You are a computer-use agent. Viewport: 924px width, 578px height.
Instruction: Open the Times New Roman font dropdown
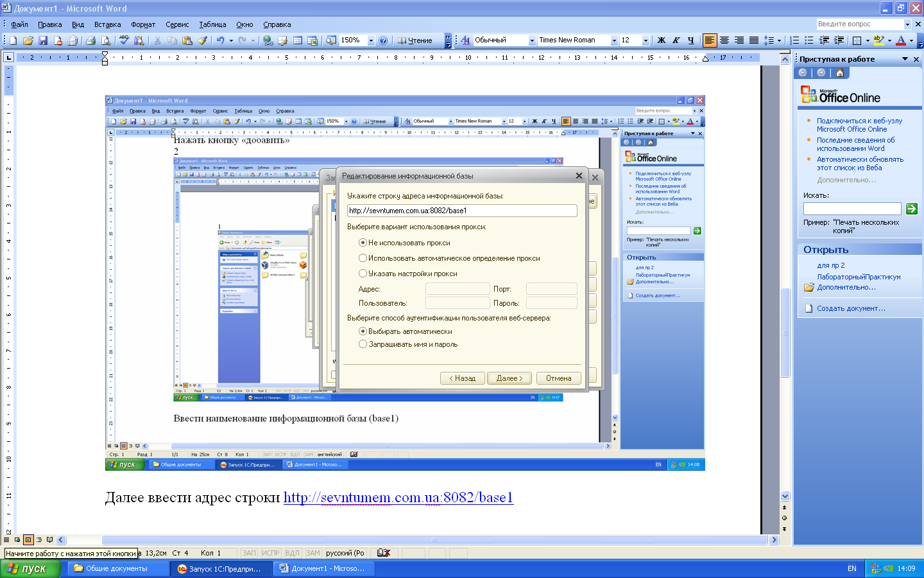[614, 40]
